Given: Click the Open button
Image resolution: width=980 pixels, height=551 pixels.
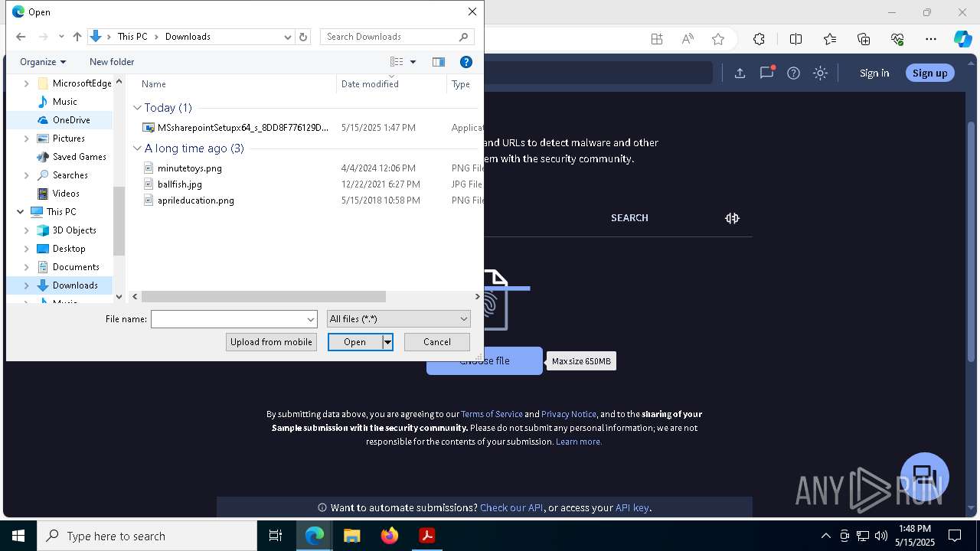Looking at the screenshot, I should click(x=355, y=342).
